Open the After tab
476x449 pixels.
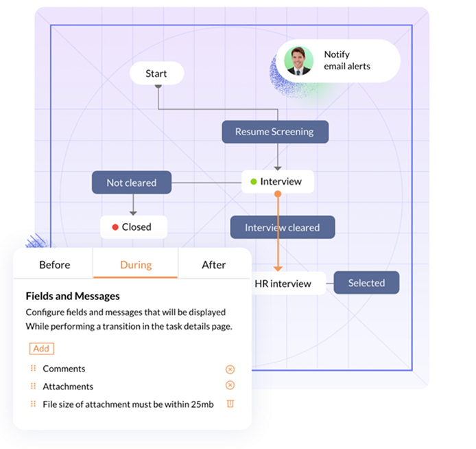[213, 264]
